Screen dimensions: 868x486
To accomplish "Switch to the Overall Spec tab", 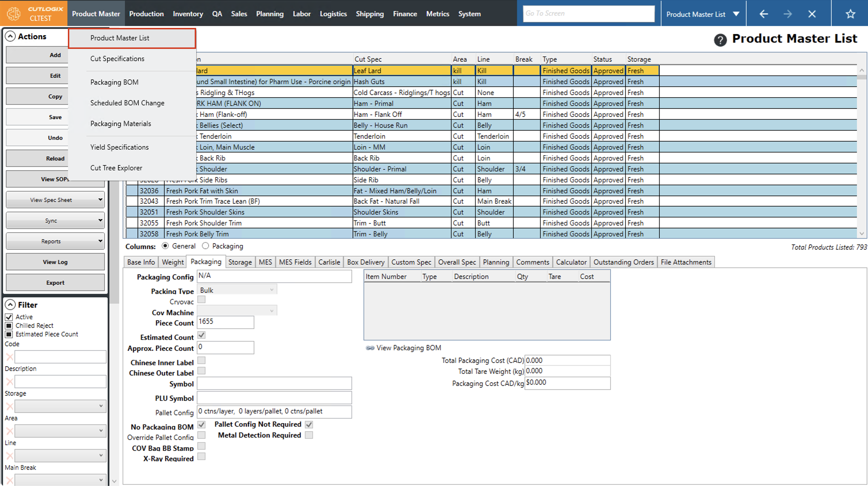I will coord(456,262).
